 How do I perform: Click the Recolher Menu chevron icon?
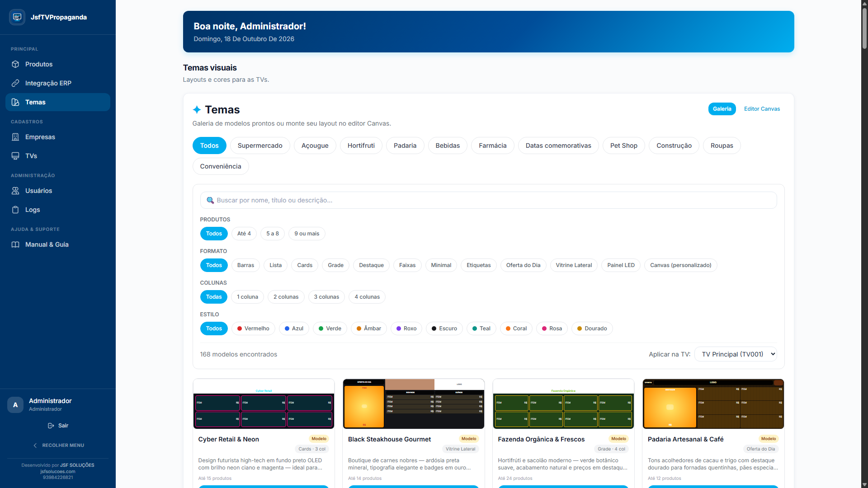35,446
